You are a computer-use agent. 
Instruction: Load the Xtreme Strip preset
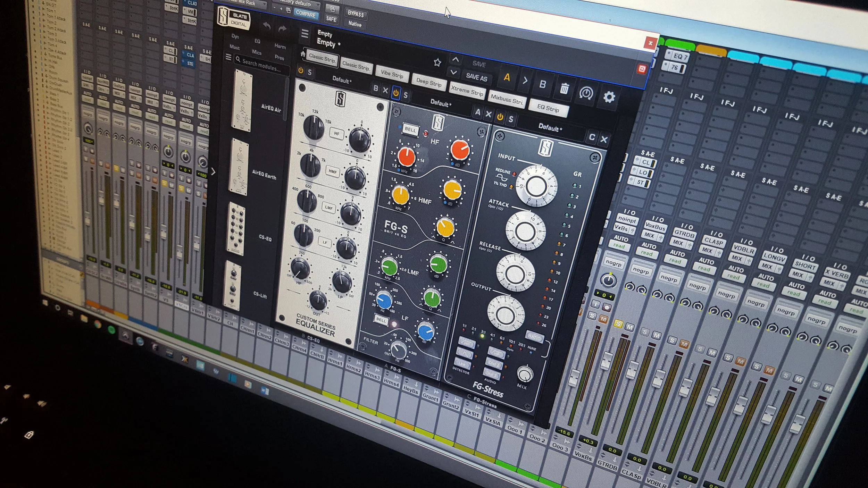[x=467, y=91]
